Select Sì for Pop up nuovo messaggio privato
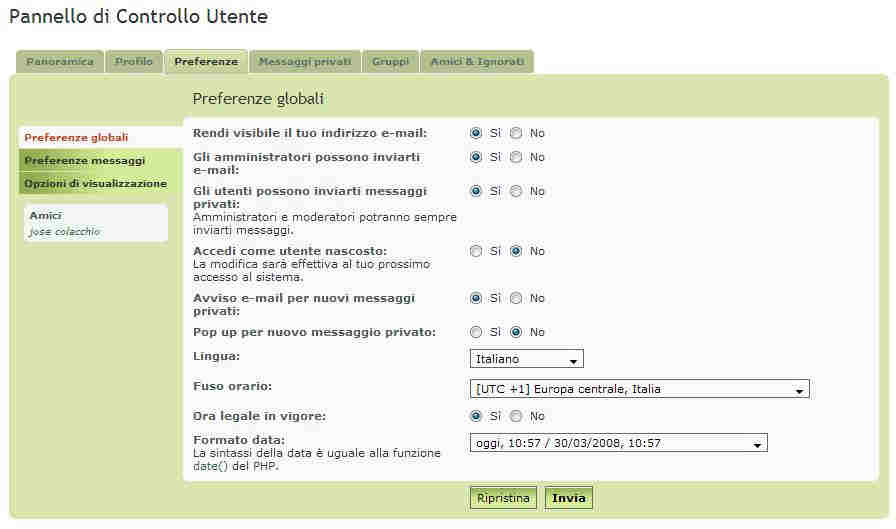The image size is (896, 529). click(x=475, y=332)
